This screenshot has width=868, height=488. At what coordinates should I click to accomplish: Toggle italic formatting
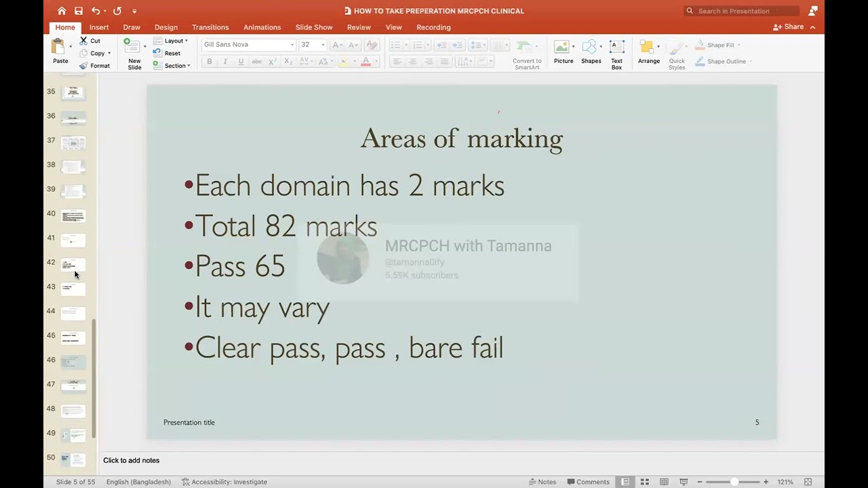(225, 62)
